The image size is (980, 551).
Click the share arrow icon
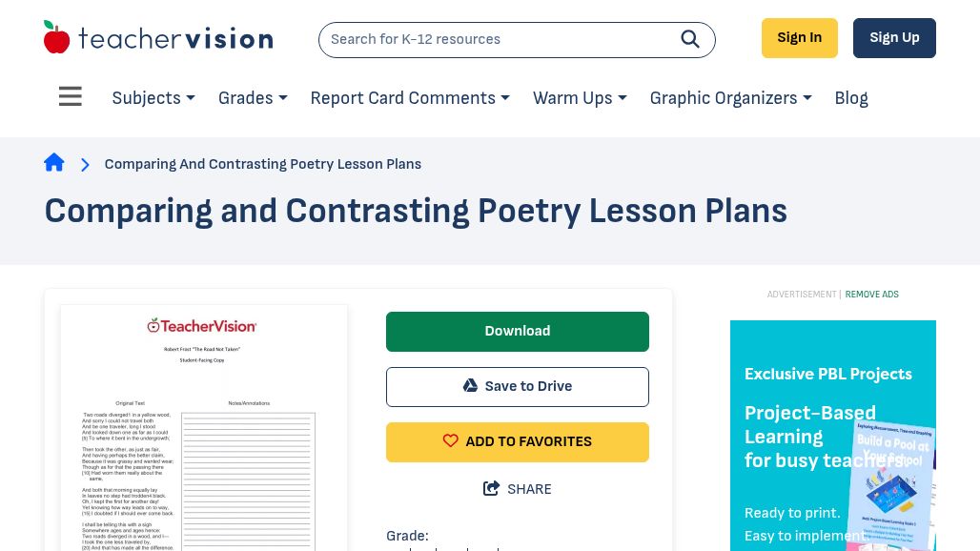point(492,489)
